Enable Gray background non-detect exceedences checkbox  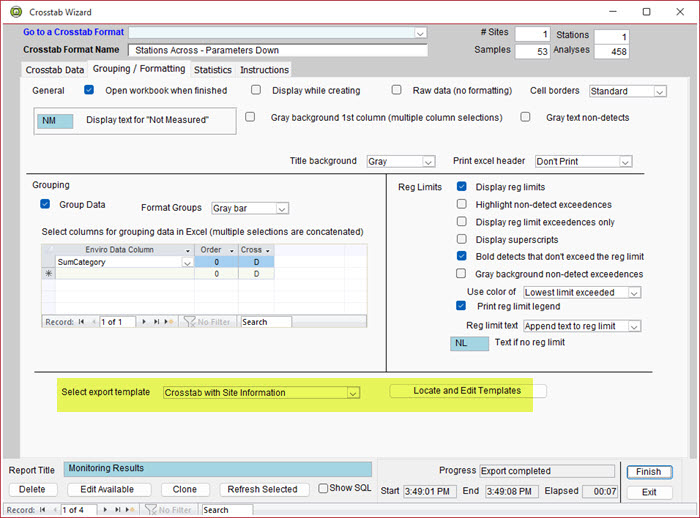[461, 273]
